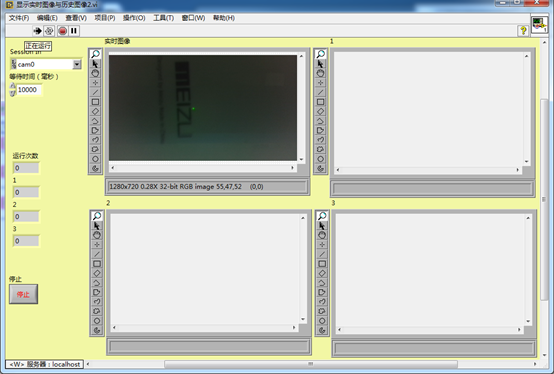Select the Pan hand tool in live image palette
The image size is (554, 374).
(95, 73)
